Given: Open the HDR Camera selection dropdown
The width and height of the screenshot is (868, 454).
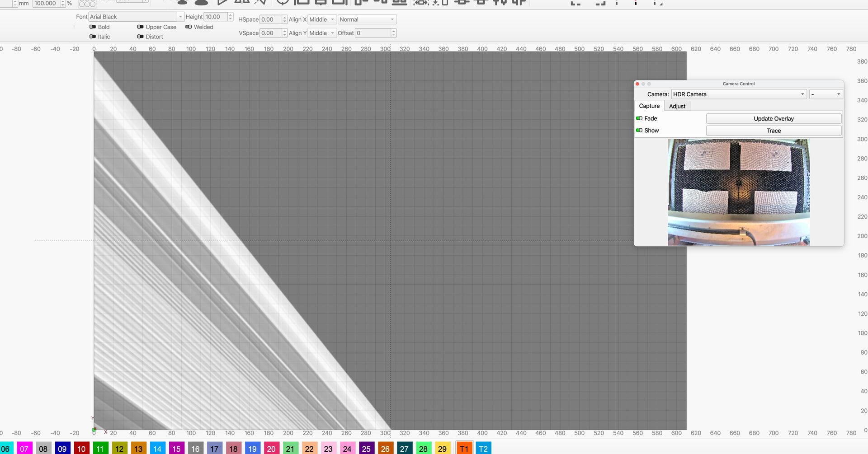Looking at the screenshot, I should coord(739,94).
